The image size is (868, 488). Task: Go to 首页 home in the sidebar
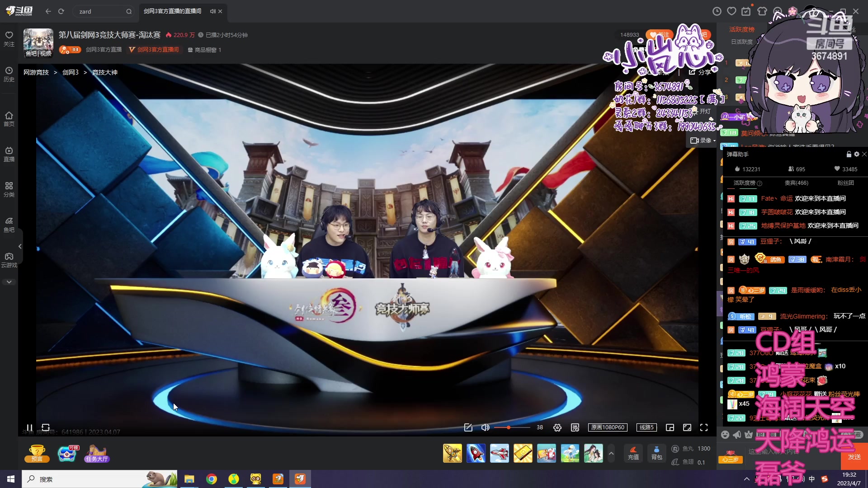click(9, 119)
